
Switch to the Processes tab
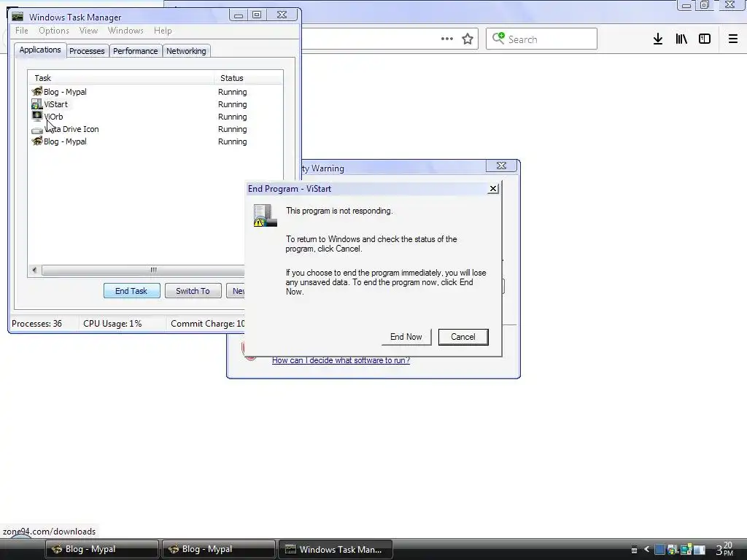pos(87,51)
